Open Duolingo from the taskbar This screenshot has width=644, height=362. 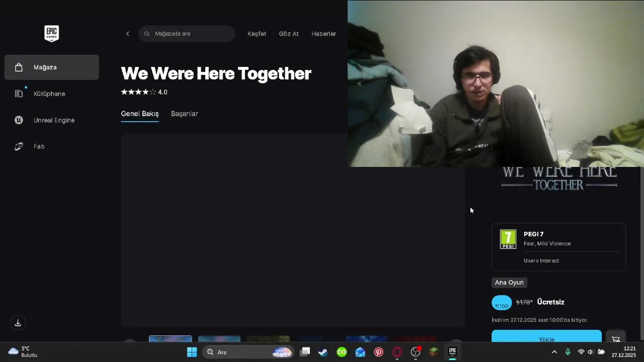pos(342,352)
